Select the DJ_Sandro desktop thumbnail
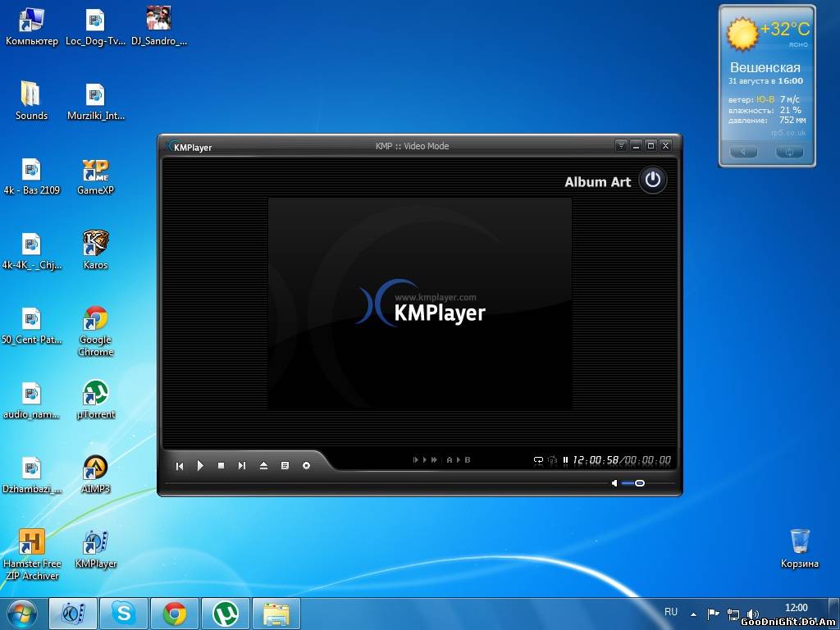 point(159,26)
